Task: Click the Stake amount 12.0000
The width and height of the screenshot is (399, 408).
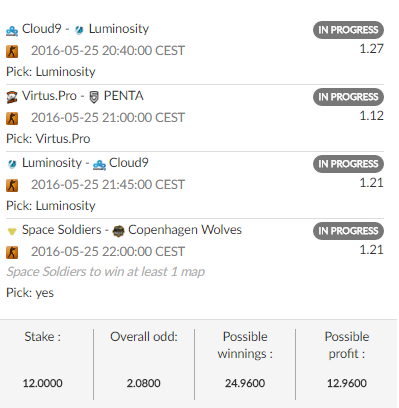Action: click(43, 383)
